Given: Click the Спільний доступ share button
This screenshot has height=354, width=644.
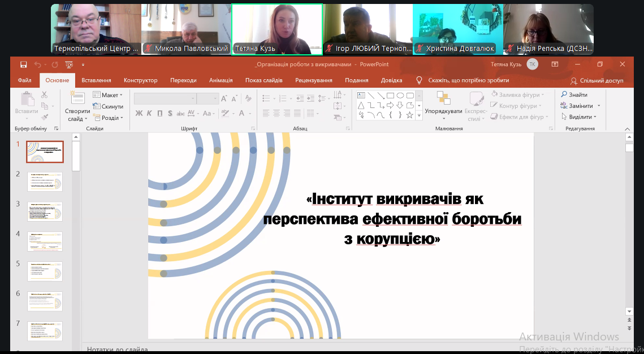Looking at the screenshot, I should pyautogui.click(x=597, y=81).
